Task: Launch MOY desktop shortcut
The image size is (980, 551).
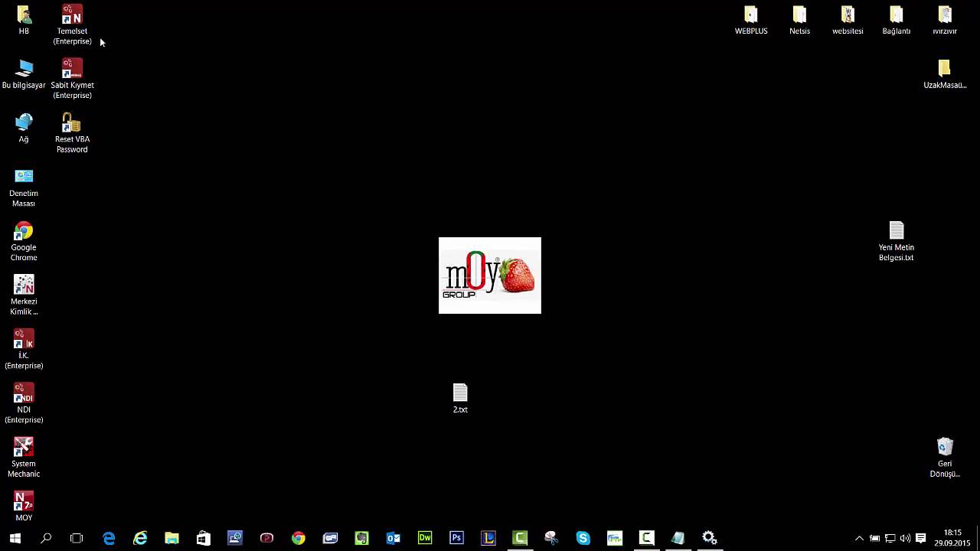Action: pos(24,507)
